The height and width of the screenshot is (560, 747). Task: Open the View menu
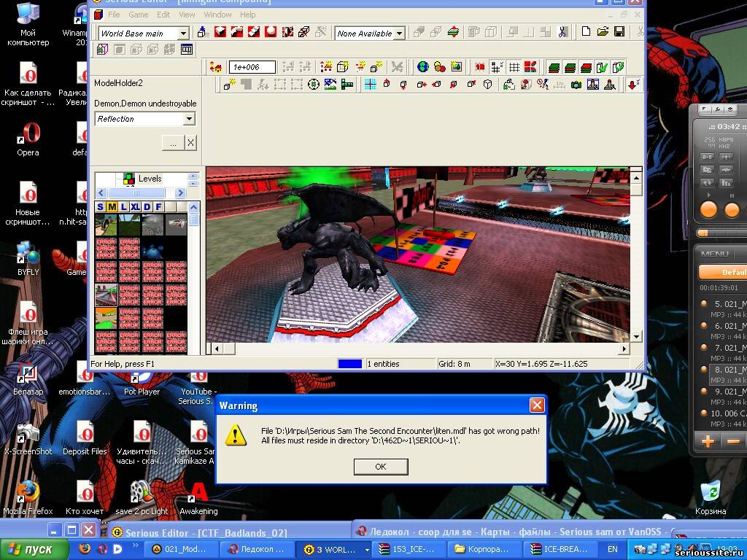(187, 15)
